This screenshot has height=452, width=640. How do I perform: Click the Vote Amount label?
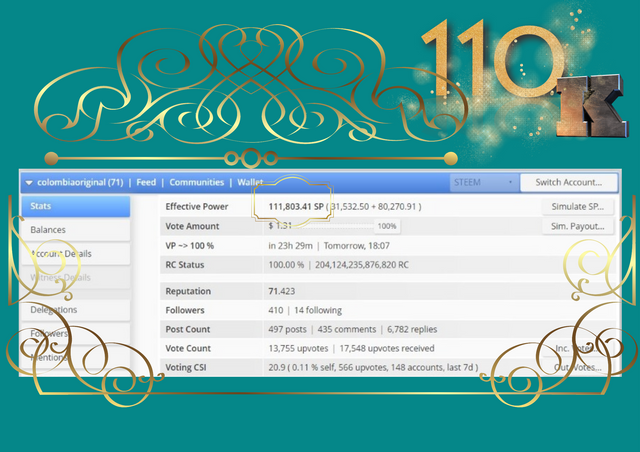[x=192, y=226]
